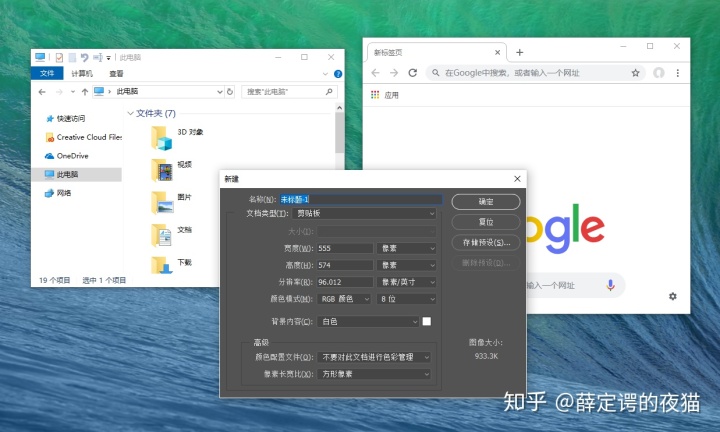
Task: Click the Chrome back arrow
Action: (375, 73)
